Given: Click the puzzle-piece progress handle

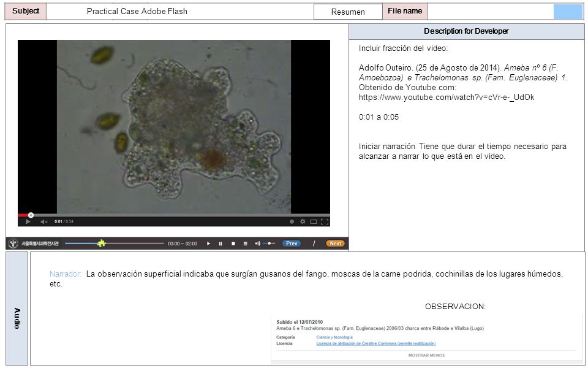Looking at the screenshot, I should [x=101, y=243].
